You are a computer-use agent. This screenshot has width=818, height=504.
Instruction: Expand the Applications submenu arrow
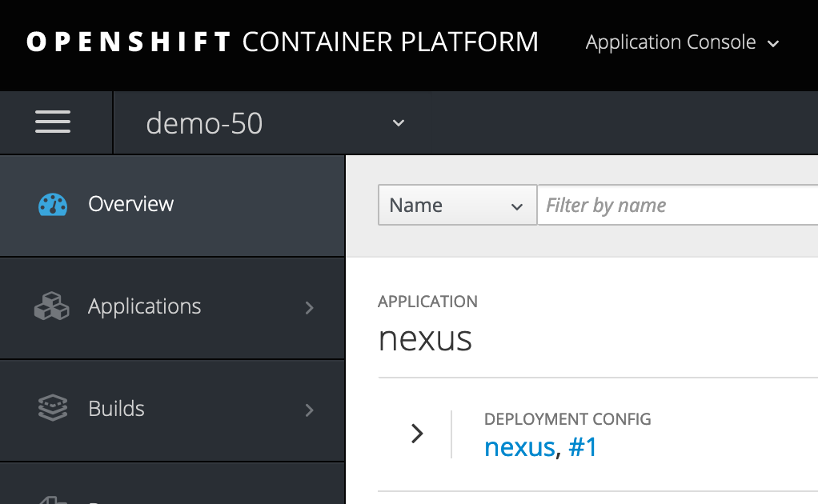(310, 307)
